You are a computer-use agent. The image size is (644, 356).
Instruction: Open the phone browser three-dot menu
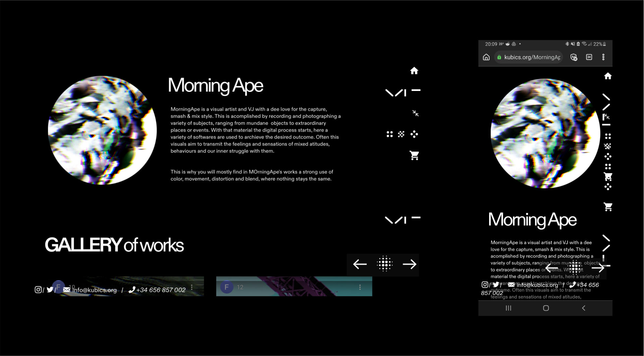click(x=603, y=57)
